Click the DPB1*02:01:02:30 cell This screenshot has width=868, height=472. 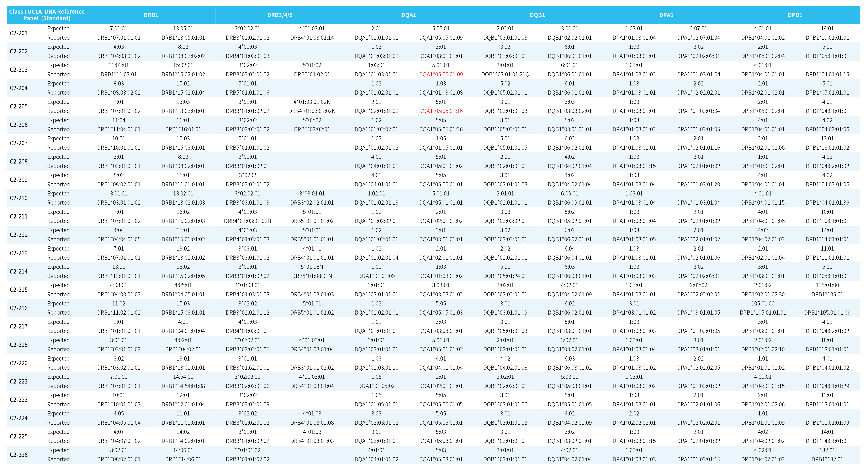tap(763, 294)
